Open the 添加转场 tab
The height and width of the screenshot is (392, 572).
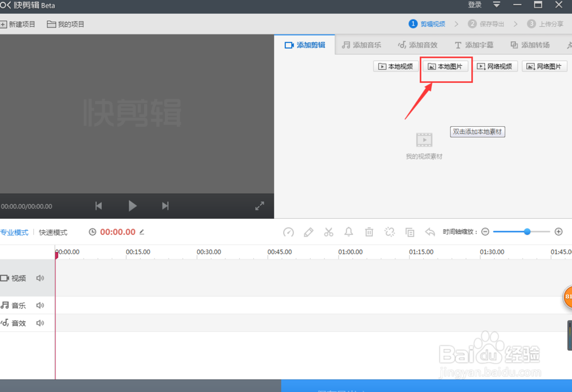coord(530,45)
